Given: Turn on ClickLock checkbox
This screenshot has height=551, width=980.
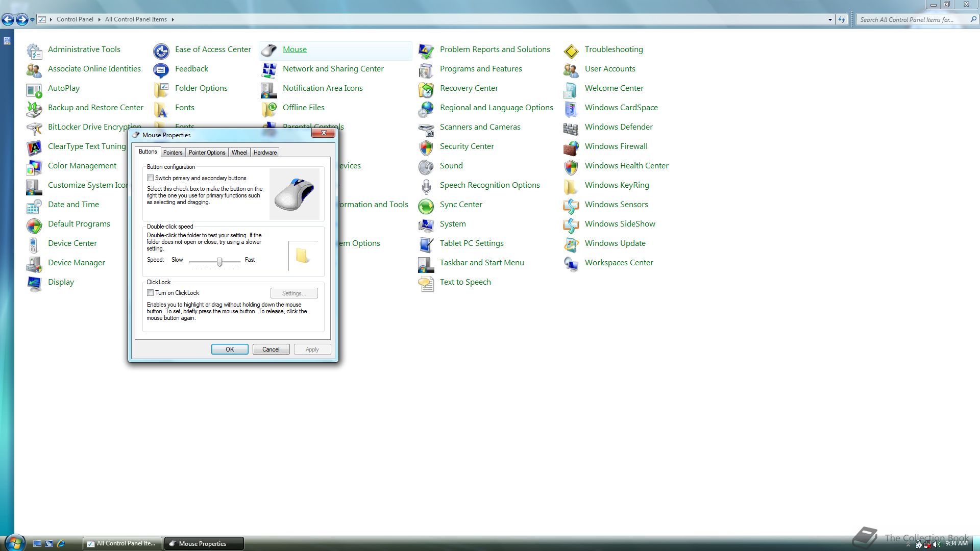Looking at the screenshot, I should coord(150,293).
